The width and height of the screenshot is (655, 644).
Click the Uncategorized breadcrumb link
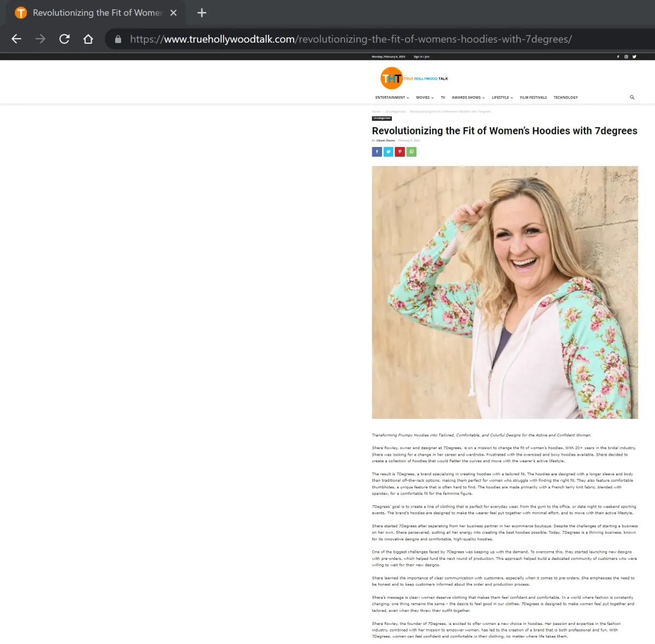coord(395,111)
